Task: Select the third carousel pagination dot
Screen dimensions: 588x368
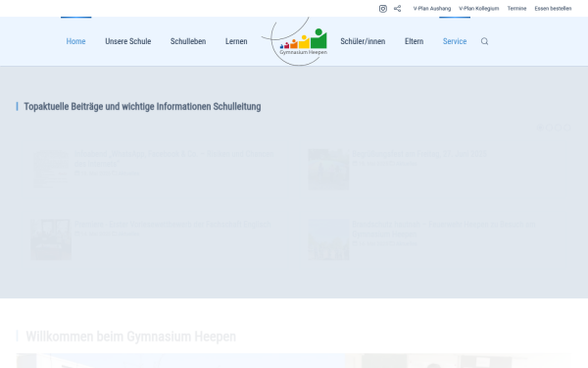Action: point(558,128)
